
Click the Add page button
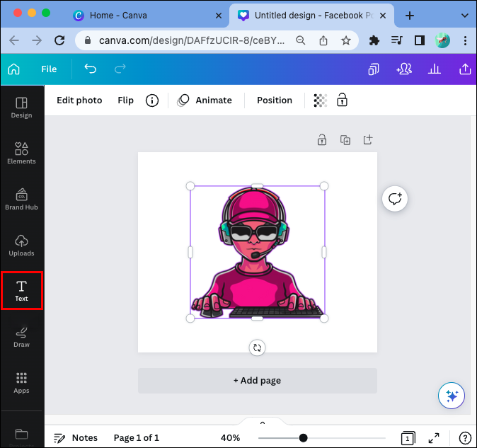tap(258, 381)
